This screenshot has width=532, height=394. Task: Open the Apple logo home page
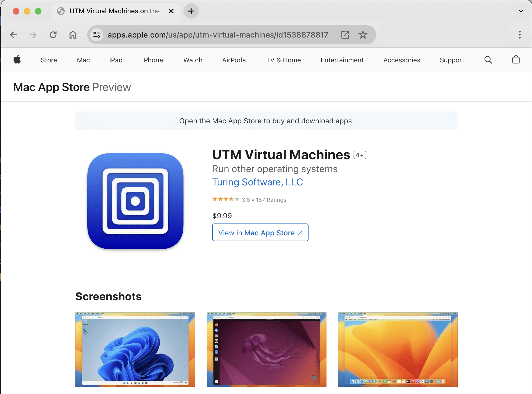17,60
